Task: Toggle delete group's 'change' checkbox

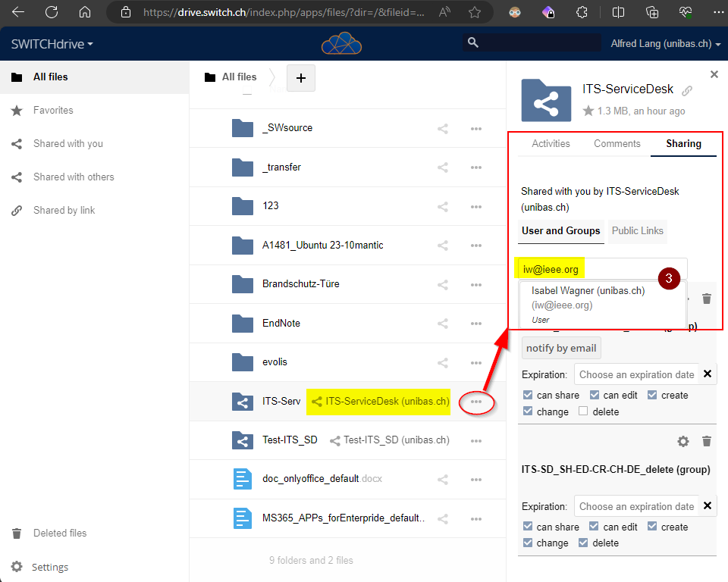Action: pos(528,543)
